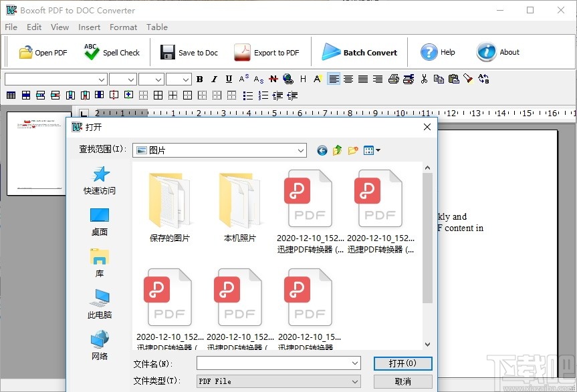Insert a table with the table grid icon
The image size is (577, 392).
click(x=11, y=95)
